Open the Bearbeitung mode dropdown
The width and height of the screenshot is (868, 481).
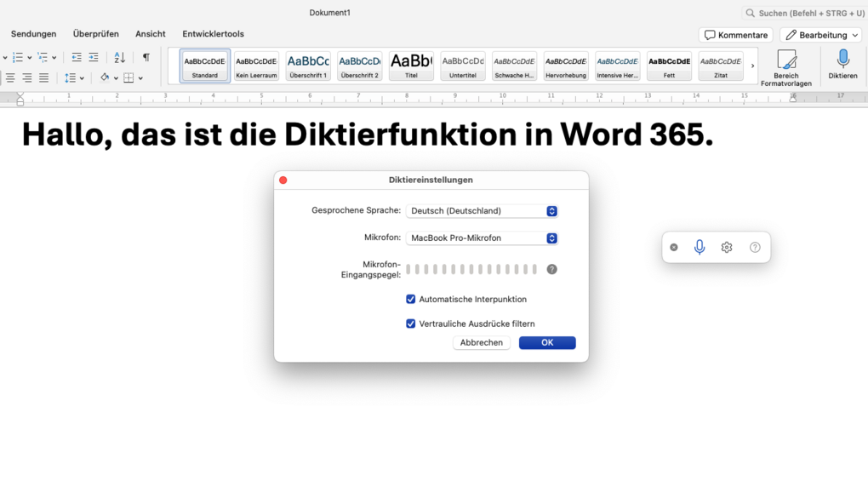click(821, 35)
